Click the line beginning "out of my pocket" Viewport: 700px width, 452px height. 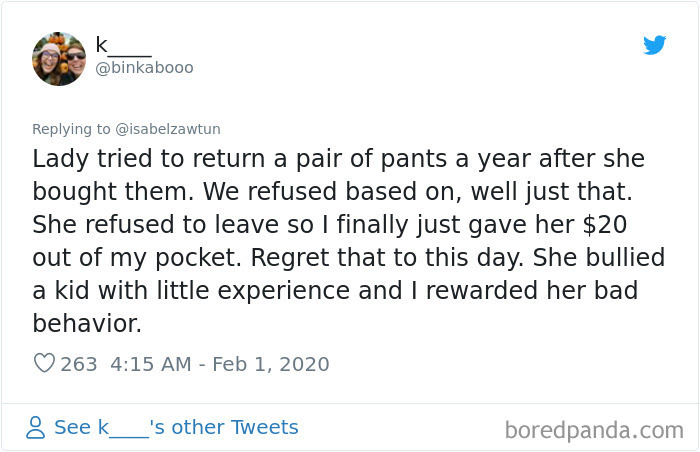[x=349, y=258]
